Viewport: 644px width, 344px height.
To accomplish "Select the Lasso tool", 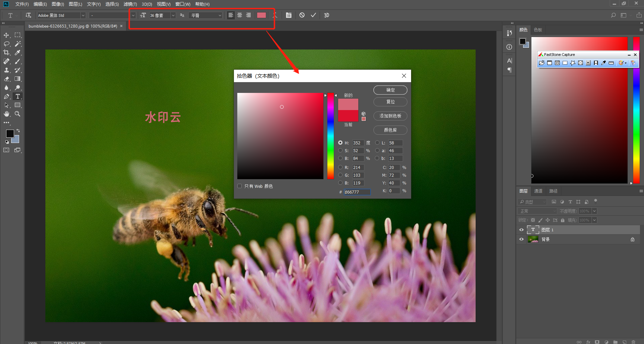I will [6, 44].
